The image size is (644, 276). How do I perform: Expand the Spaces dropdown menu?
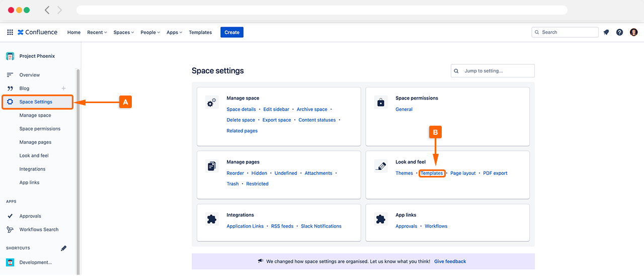(123, 32)
